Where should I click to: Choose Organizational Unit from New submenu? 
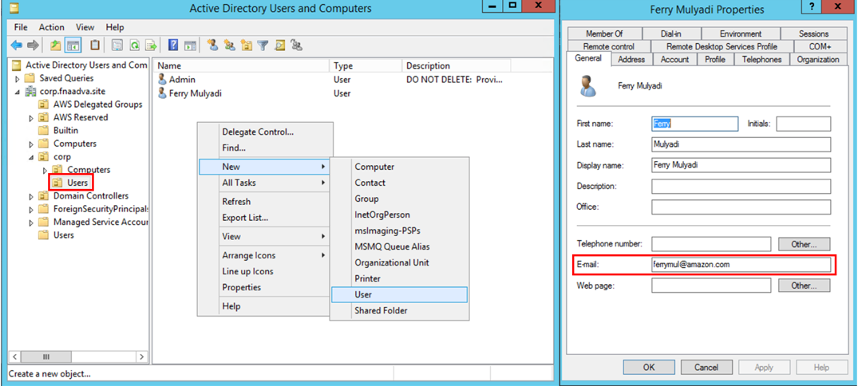coord(399,263)
